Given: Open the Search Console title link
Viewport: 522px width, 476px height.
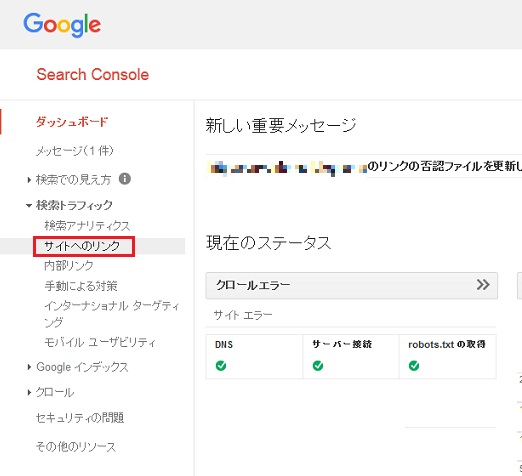Looking at the screenshot, I should point(93,74).
